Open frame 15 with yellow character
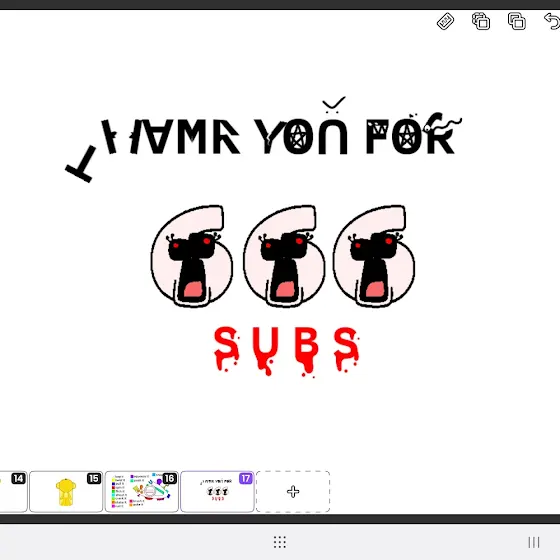The width and height of the screenshot is (560, 560). (x=66, y=491)
